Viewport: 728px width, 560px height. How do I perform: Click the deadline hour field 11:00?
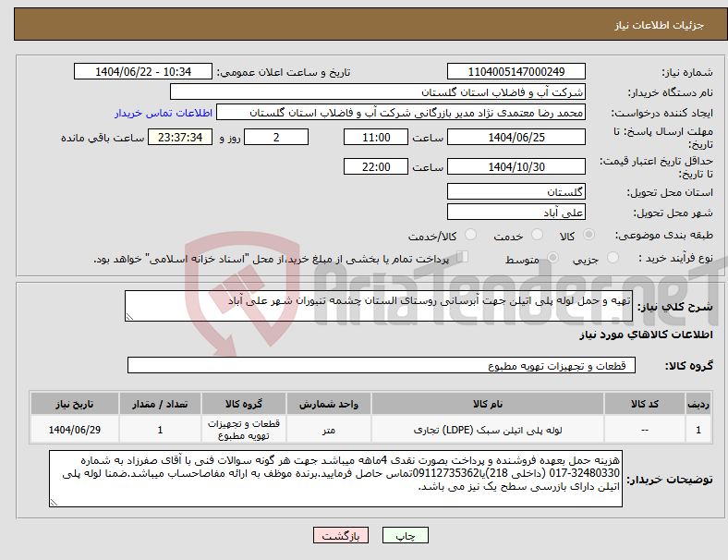(376, 138)
